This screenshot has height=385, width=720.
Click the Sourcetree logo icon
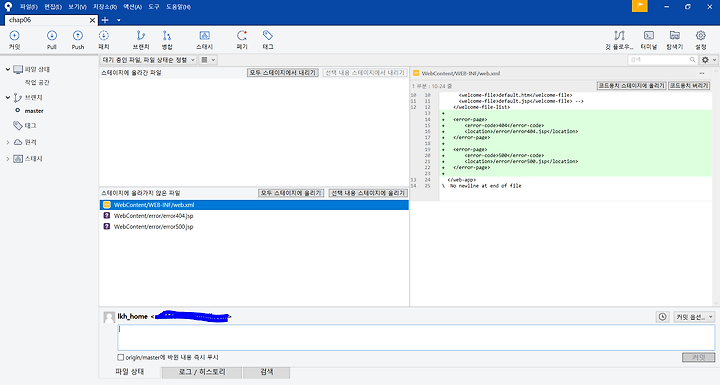tap(8, 6)
